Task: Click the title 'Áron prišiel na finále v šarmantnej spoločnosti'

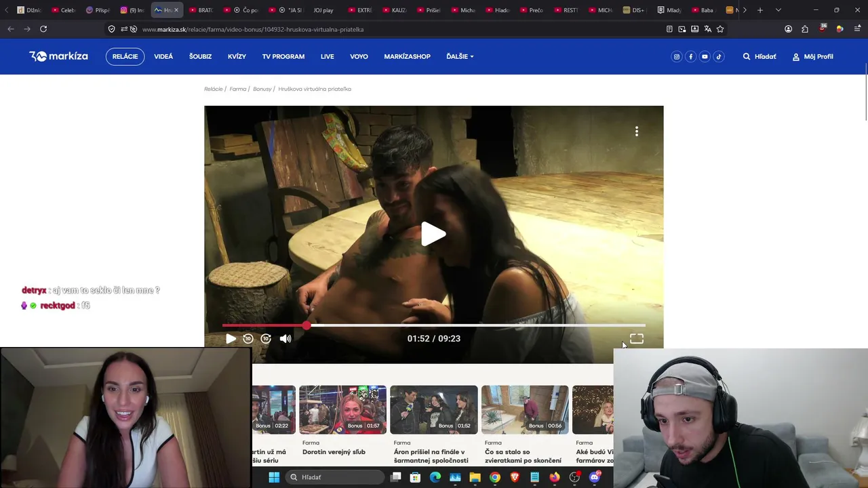Action: tap(431, 456)
